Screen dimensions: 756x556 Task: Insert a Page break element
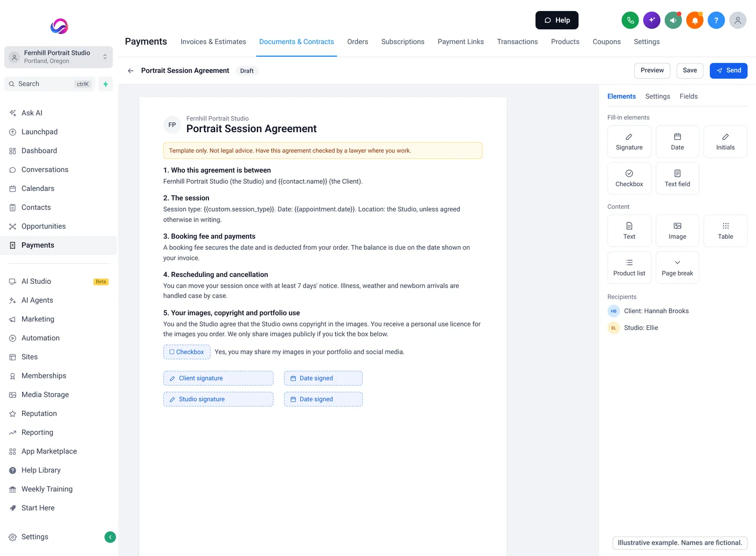[x=677, y=268]
